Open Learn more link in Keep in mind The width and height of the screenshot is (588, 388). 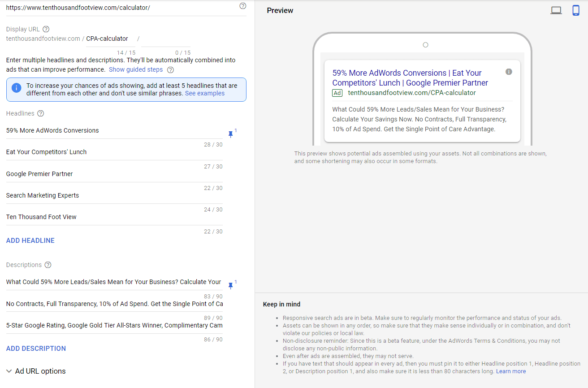511,371
